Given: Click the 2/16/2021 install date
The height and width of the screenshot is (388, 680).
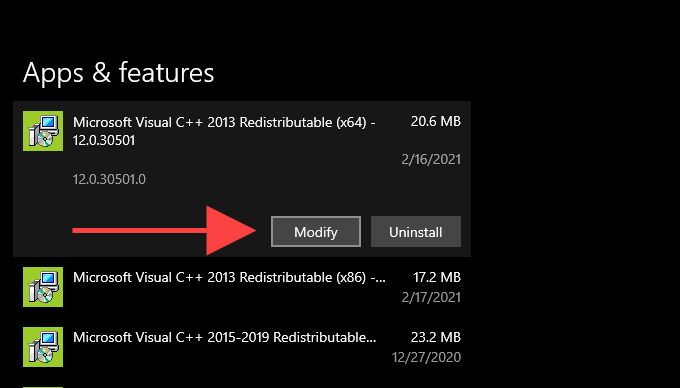Looking at the screenshot, I should click(x=431, y=160).
